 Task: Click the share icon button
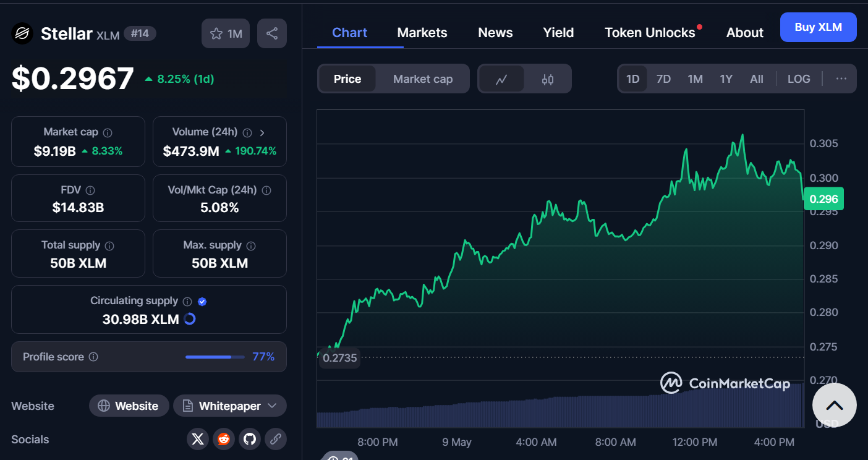coord(272,33)
